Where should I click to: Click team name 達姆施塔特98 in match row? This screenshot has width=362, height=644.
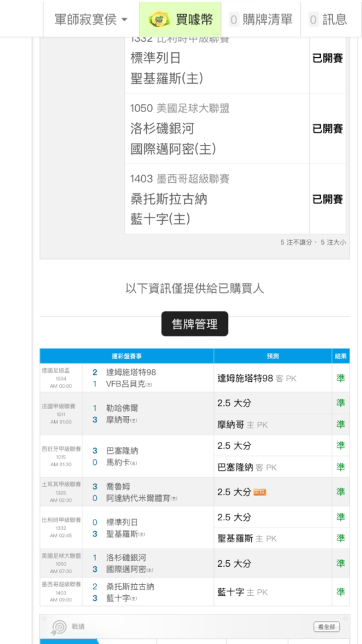(131, 372)
